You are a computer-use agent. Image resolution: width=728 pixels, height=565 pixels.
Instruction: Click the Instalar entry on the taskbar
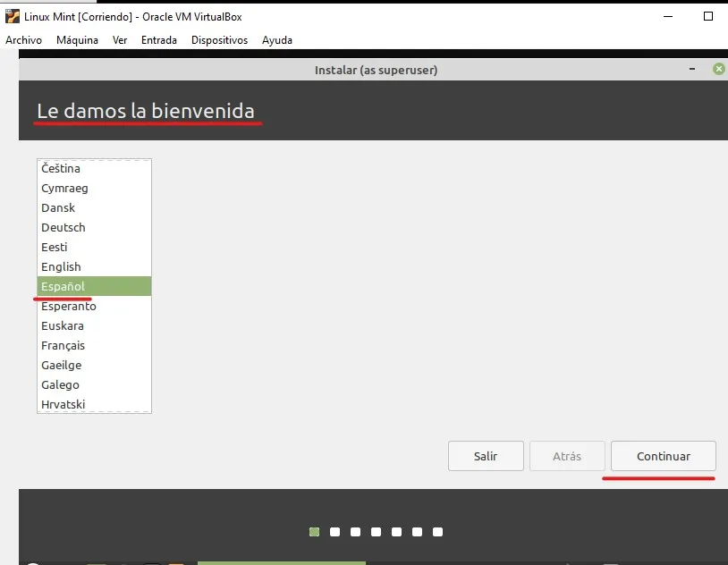point(281,563)
